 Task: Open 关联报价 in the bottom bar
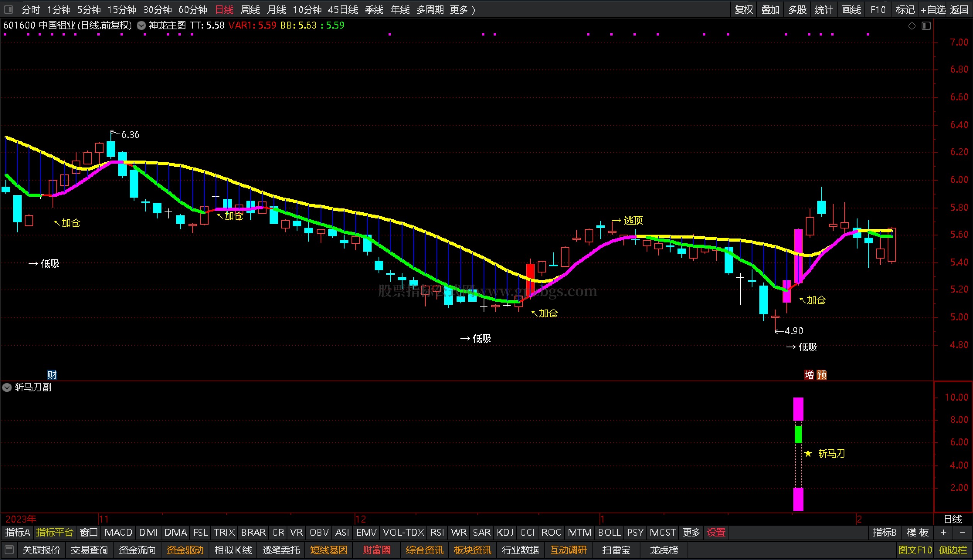pos(42,550)
